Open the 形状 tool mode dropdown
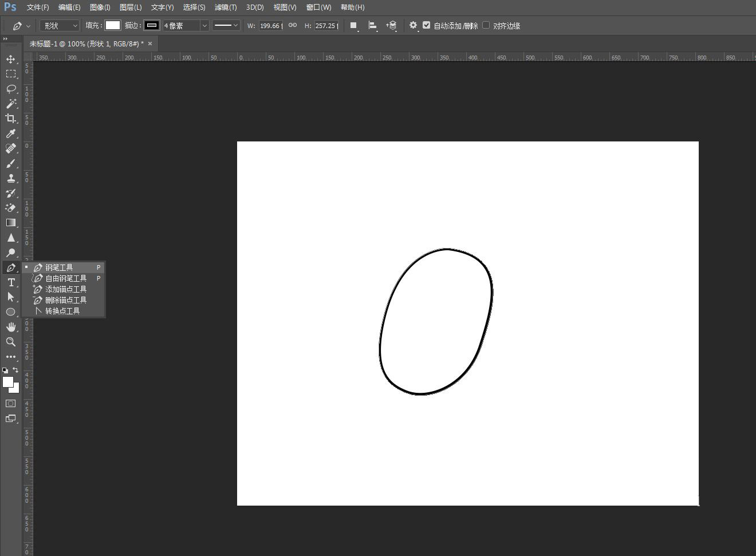This screenshot has height=556, width=756. point(60,26)
